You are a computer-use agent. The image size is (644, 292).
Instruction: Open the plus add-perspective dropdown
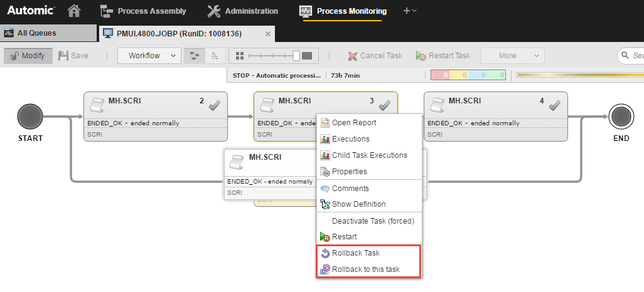(x=410, y=11)
